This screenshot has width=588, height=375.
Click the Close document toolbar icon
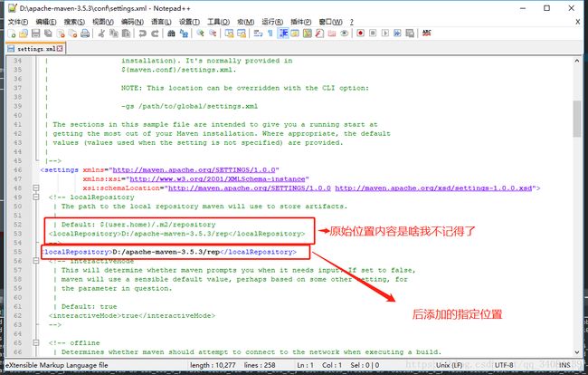point(61,34)
